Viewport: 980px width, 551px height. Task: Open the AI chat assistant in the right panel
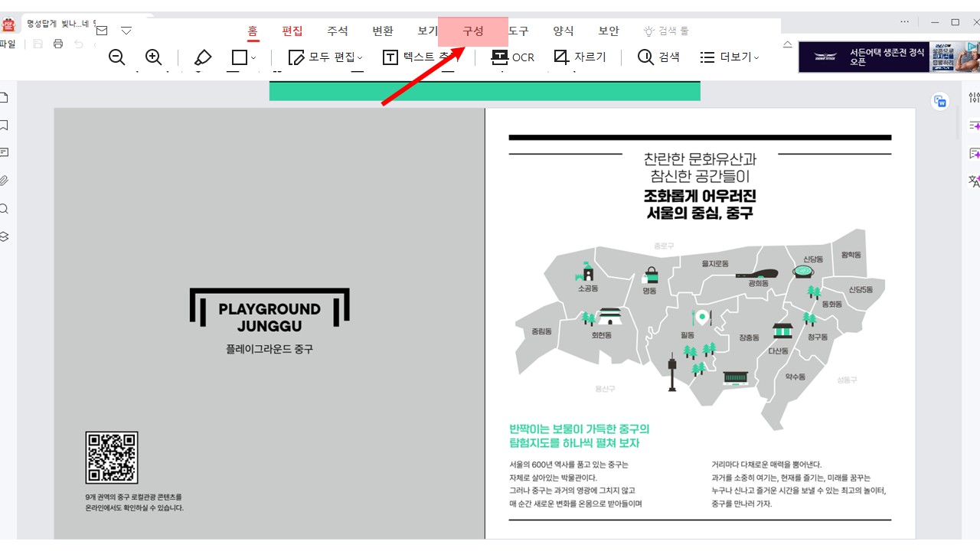pos(972,153)
